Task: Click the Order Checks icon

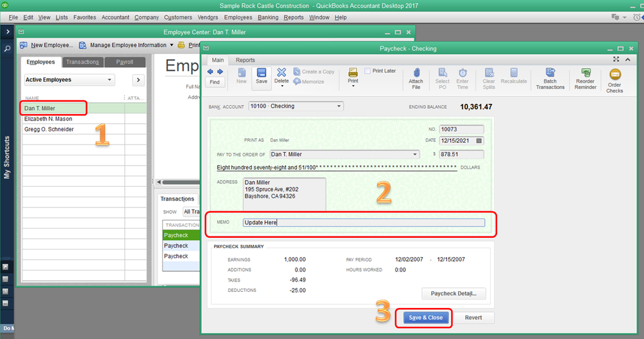Action: (615, 74)
